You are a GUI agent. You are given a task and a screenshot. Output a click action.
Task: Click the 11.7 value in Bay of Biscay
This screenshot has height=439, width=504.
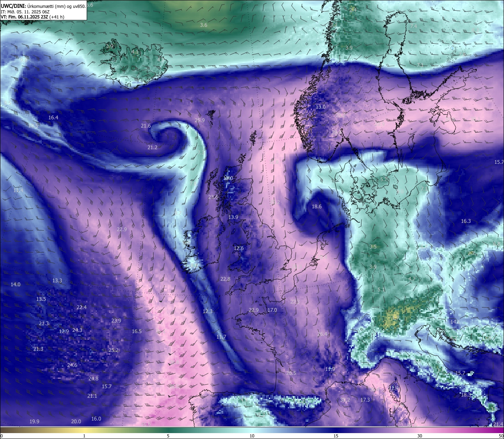pos(221,337)
